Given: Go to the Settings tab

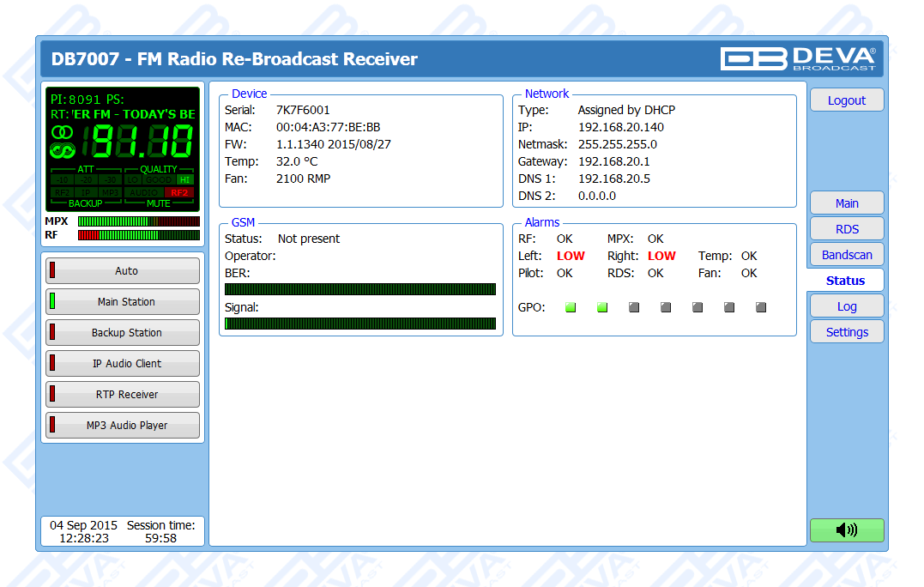Looking at the screenshot, I should [x=846, y=332].
